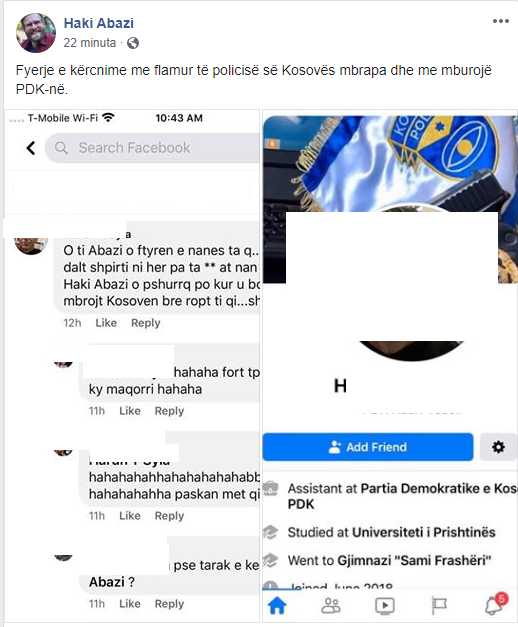This screenshot has height=627, width=518.
Task: Click the Add Friend button
Action: [368, 447]
